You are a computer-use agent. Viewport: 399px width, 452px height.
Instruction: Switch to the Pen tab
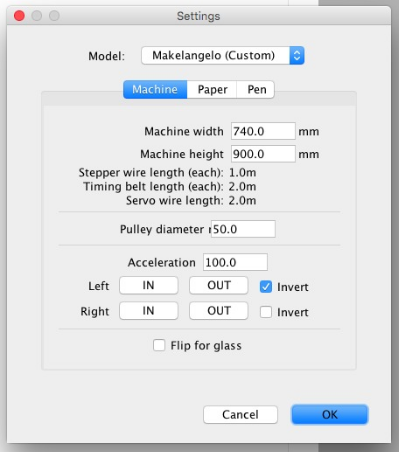256,89
